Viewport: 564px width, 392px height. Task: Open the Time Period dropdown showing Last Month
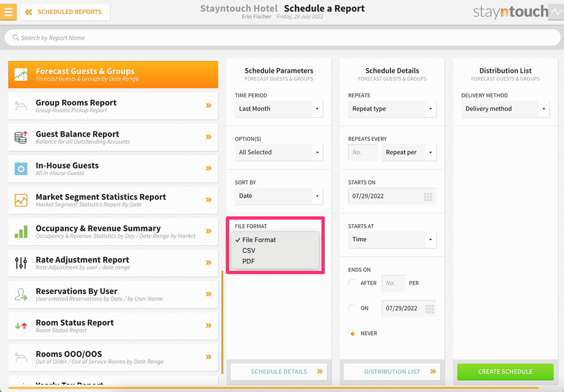pyautogui.click(x=279, y=109)
